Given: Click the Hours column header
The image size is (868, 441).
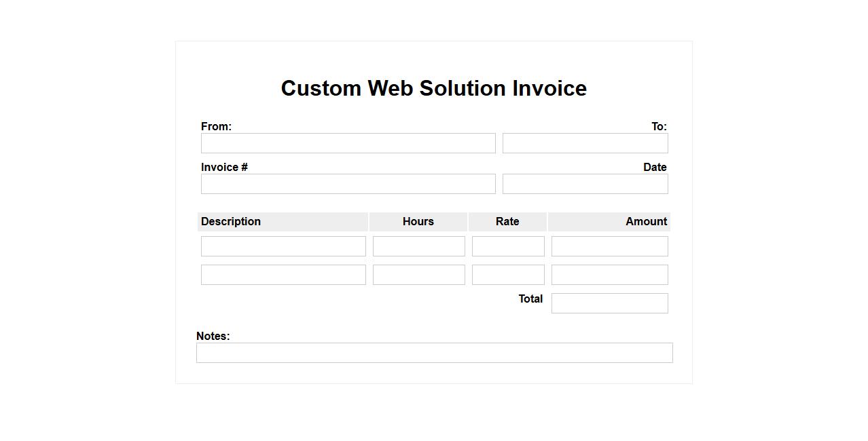Looking at the screenshot, I should tap(418, 222).
